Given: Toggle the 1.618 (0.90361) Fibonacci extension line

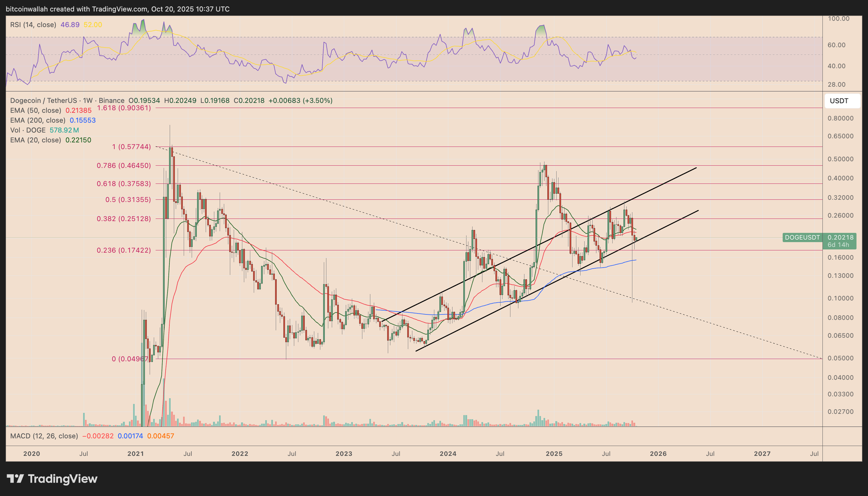Looking at the screenshot, I should click(x=124, y=108).
